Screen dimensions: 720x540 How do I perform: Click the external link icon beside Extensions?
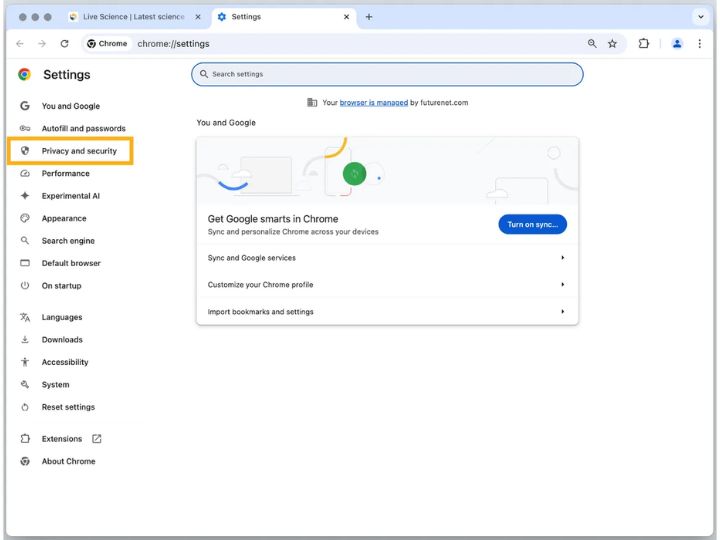(x=96, y=439)
